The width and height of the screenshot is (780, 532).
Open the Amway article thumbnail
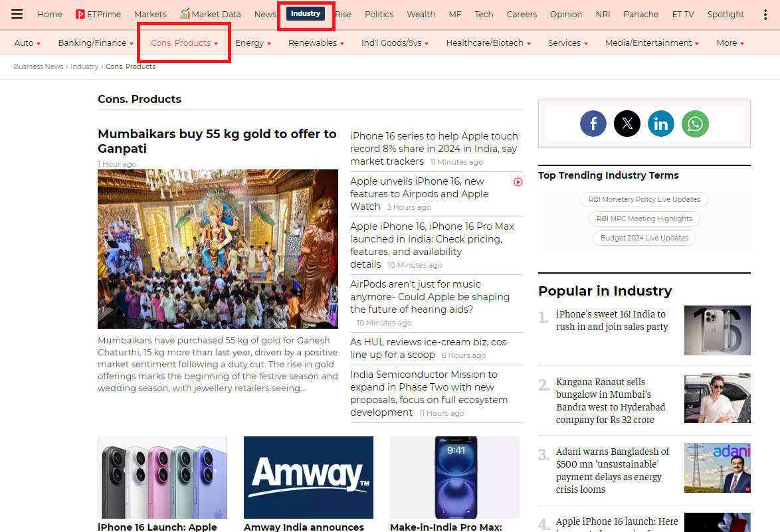pos(308,477)
